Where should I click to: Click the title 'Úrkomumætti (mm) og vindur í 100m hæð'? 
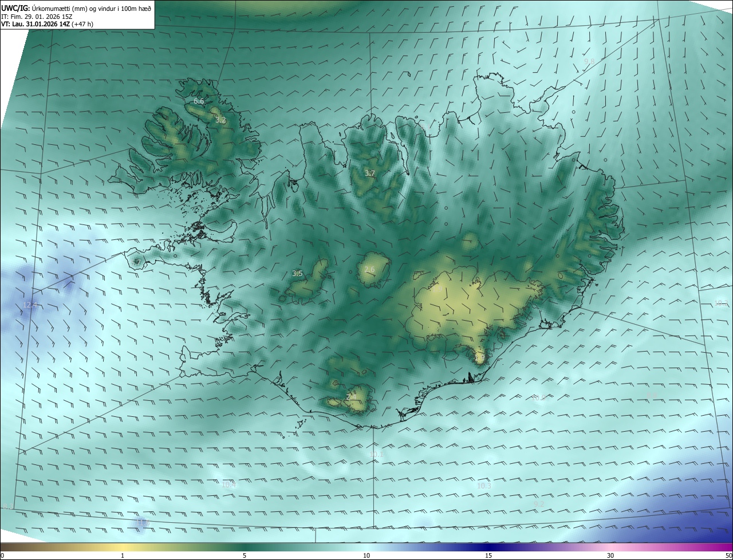[x=92, y=8]
